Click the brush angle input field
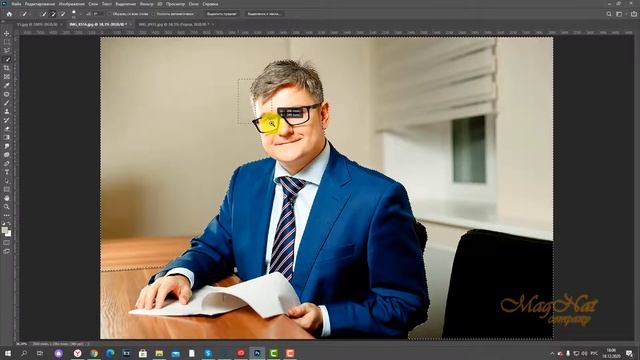Image resolution: width=640 pixels, height=360 pixels. pos(98,14)
